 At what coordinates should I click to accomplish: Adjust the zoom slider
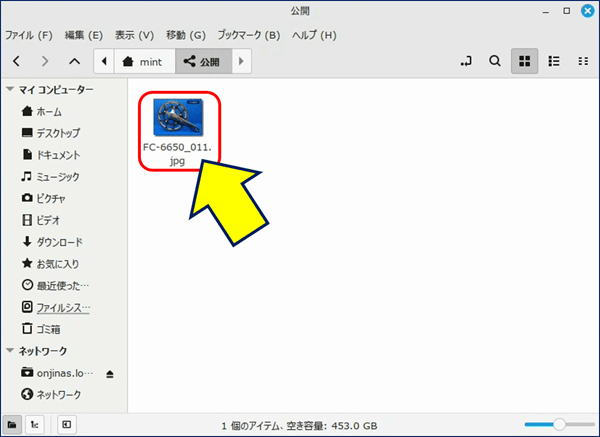559,424
